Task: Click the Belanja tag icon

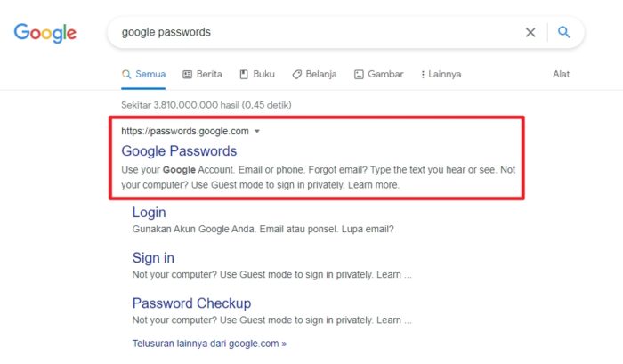Action: 296,74
